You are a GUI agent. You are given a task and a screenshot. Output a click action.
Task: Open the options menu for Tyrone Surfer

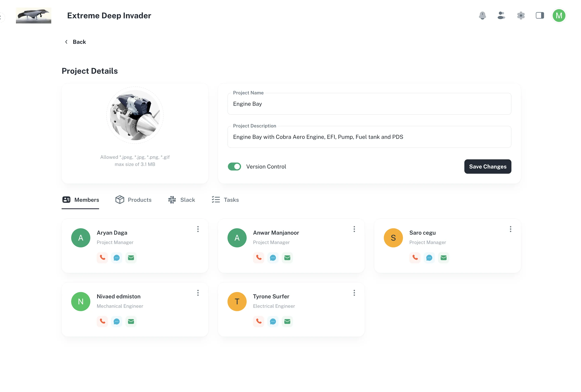click(354, 293)
